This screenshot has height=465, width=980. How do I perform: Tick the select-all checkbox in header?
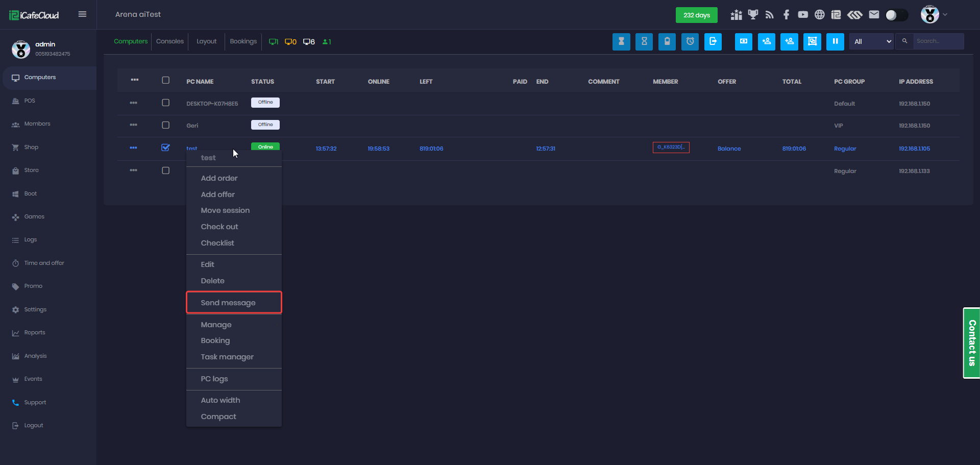click(x=165, y=80)
